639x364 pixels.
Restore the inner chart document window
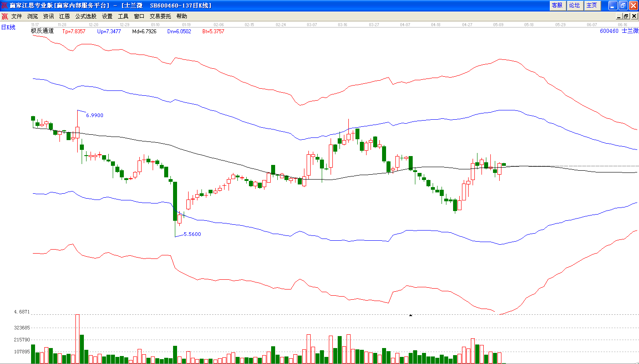pos(626,16)
